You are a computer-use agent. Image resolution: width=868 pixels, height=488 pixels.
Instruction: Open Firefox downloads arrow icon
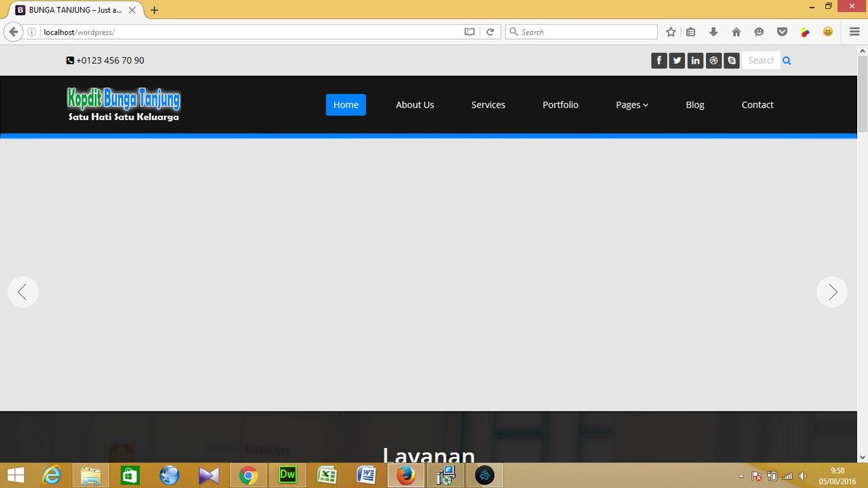click(x=713, y=32)
